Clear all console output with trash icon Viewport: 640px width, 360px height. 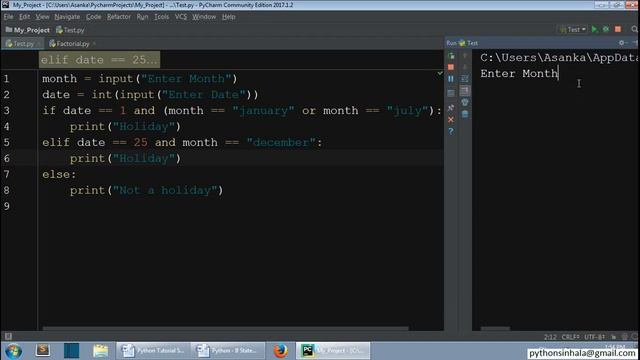point(464,114)
